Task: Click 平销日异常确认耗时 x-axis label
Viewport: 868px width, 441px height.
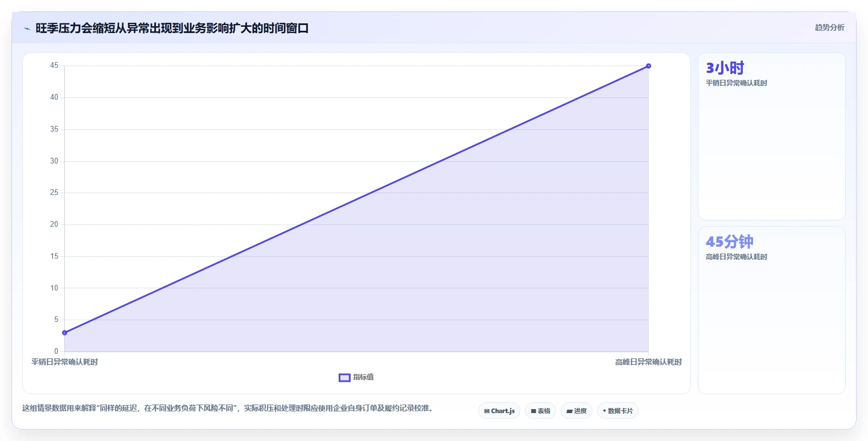Action: [x=64, y=362]
